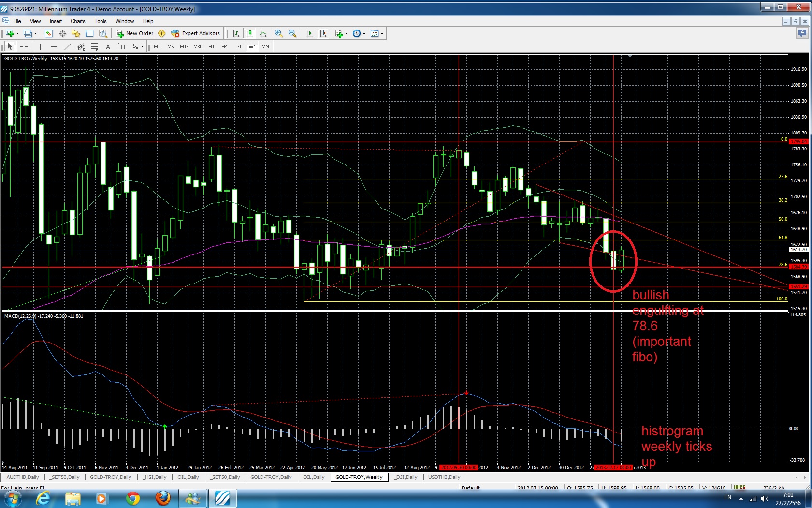This screenshot has height=508, width=812.
Task: Select the crosshair tool
Action: tap(24, 46)
